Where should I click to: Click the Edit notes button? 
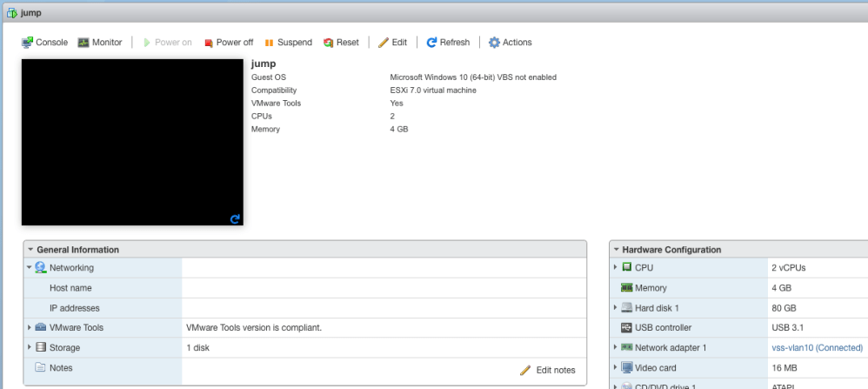coord(547,370)
